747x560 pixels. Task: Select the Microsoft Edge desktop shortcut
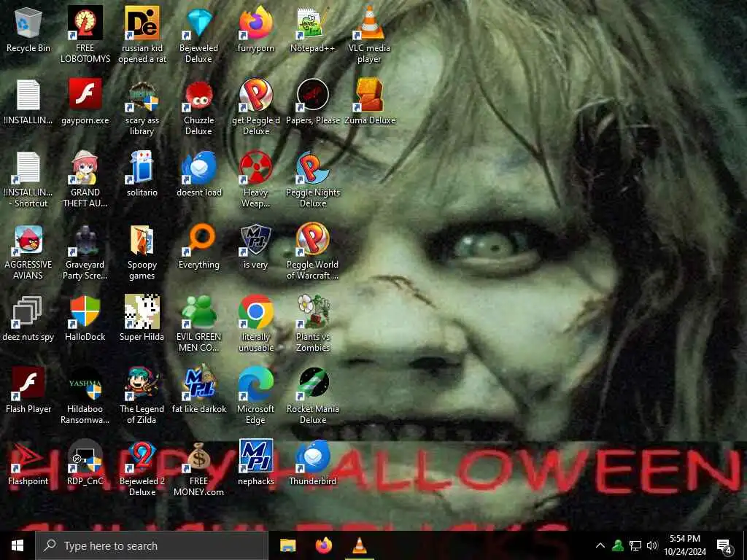coord(255,384)
